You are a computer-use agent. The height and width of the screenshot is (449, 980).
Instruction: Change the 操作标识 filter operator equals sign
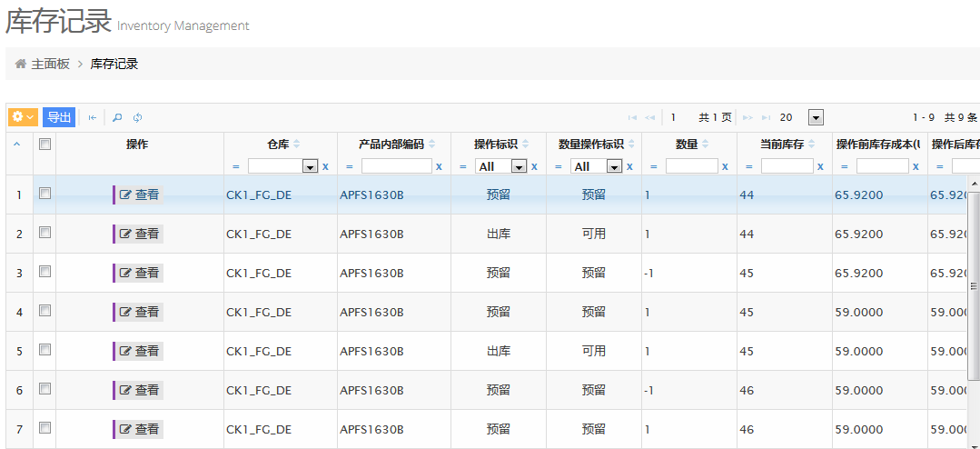point(463,167)
